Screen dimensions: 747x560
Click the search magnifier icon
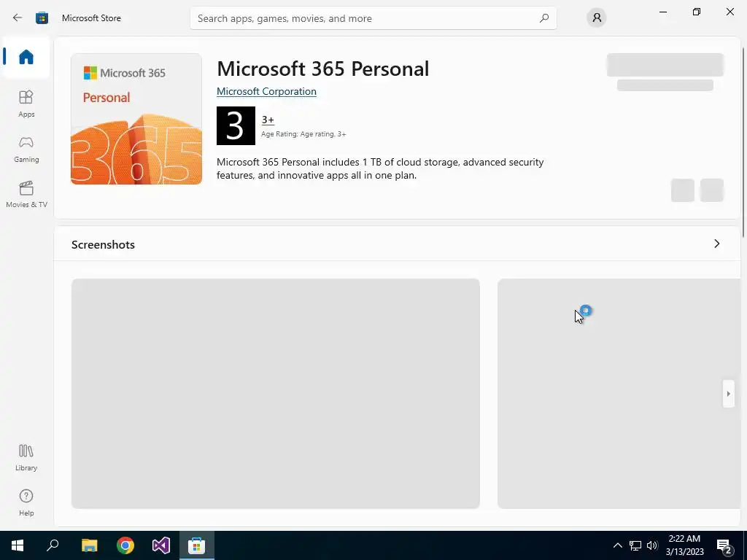pyautogui.click(x=544, y=18)
